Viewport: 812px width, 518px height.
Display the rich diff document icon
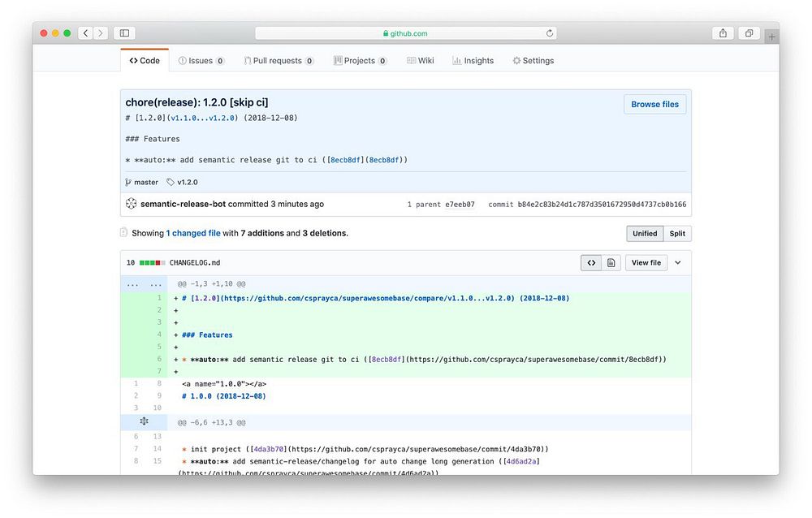pyautogui.click(x=611, y=263)
